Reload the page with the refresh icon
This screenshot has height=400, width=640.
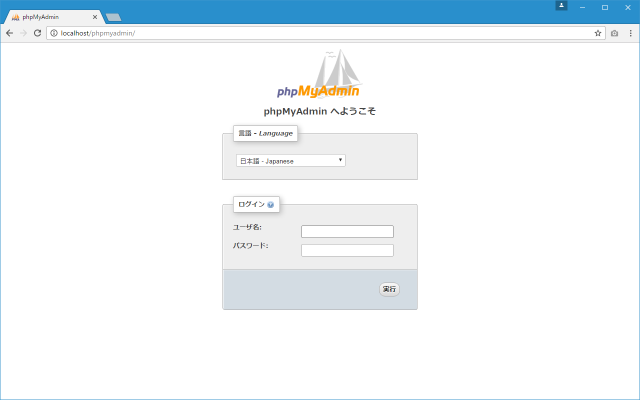(x=37, y=33)
